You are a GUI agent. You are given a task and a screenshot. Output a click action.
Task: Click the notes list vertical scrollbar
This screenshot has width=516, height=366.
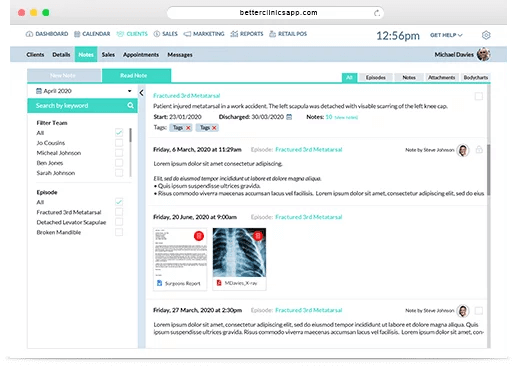(489, 170)
